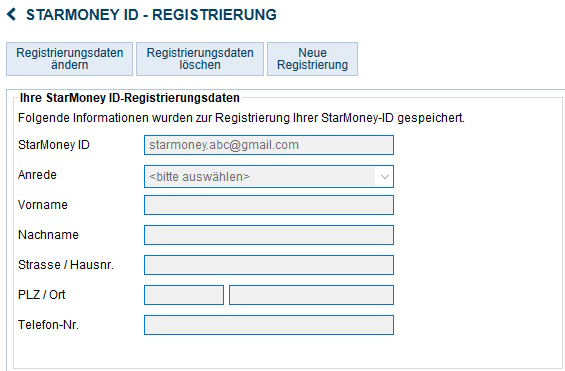Click the Anrede label text
The image size is (565, 371).
pos(37,175)
